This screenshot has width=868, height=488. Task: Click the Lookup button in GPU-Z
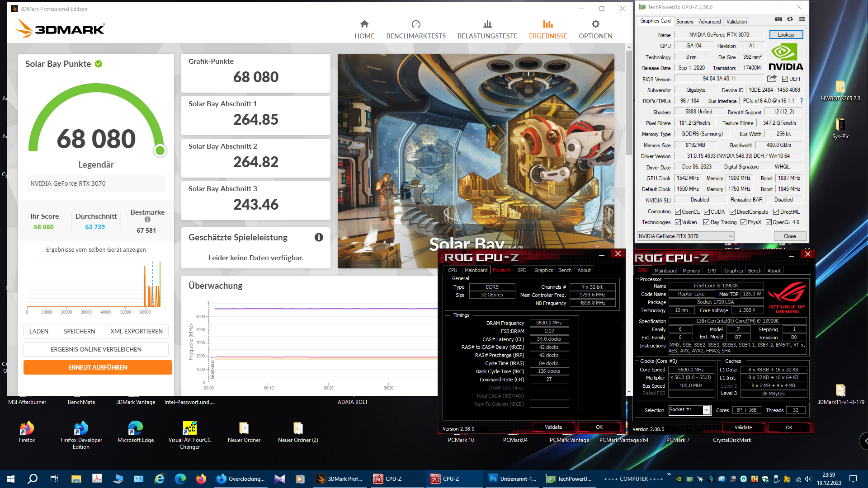[786, 35]
